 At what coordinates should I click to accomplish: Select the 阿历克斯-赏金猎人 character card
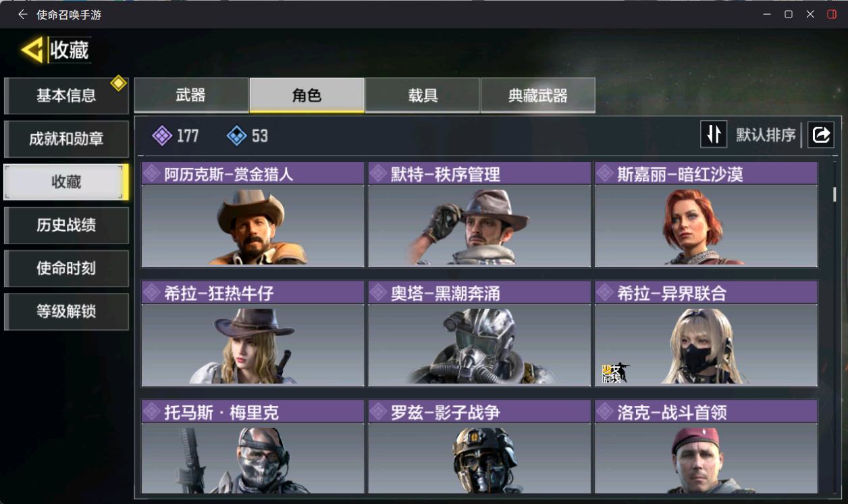253,215
